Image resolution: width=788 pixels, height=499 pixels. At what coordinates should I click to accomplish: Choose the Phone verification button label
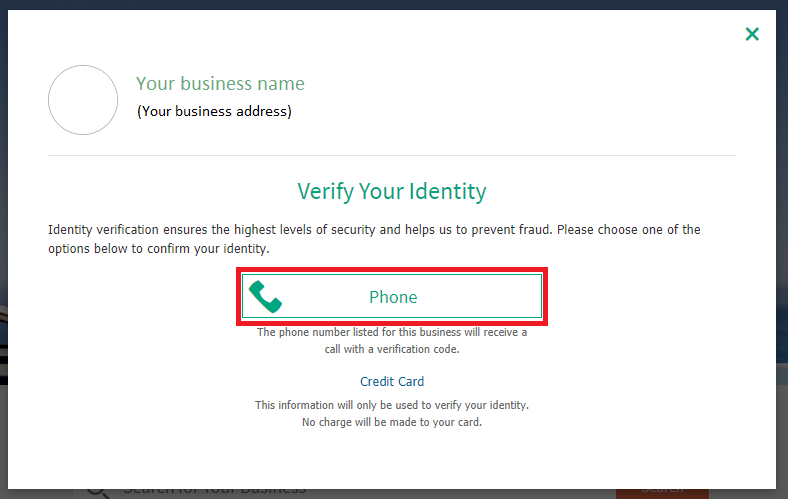coord(393,297)
